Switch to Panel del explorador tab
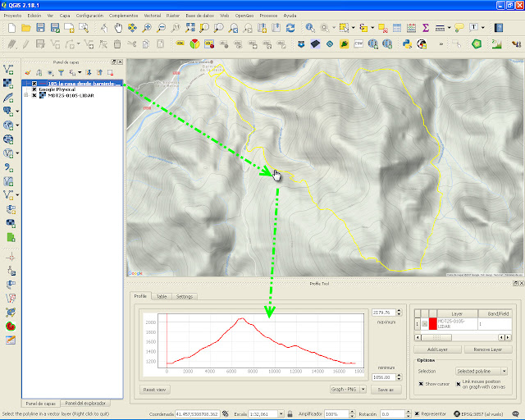Screen dimensions: 525x420 coord(85,404)
